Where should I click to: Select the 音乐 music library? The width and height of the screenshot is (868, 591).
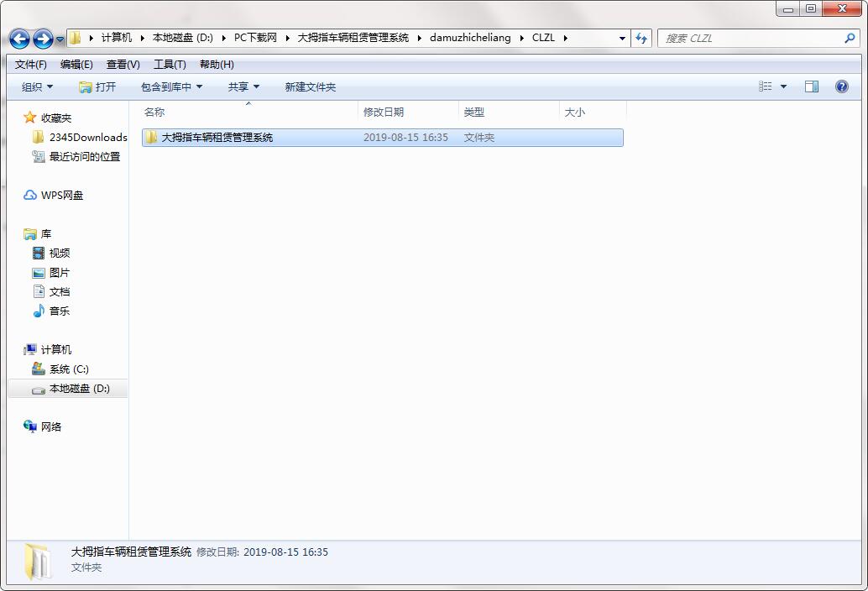tap(59, 311)
